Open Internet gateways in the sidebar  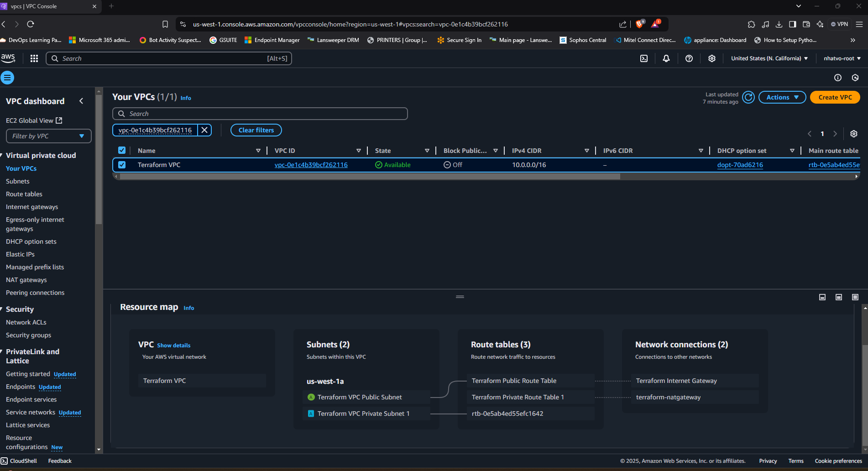32,207
